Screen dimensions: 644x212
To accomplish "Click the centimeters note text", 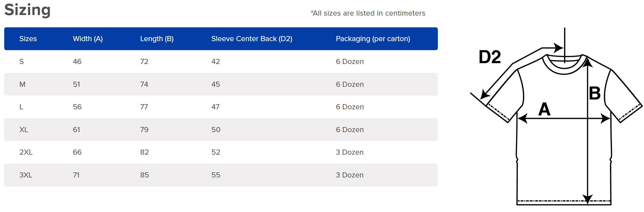I will [368, 13].
